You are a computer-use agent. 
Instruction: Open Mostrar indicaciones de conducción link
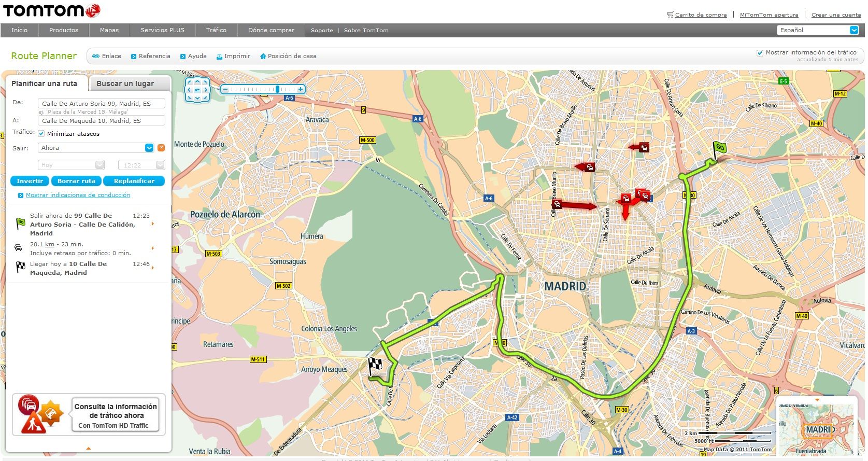click(78, 195)
